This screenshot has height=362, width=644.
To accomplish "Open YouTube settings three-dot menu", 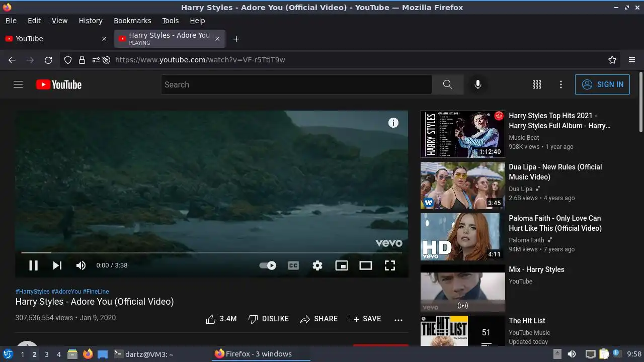I will pos(561,84).
